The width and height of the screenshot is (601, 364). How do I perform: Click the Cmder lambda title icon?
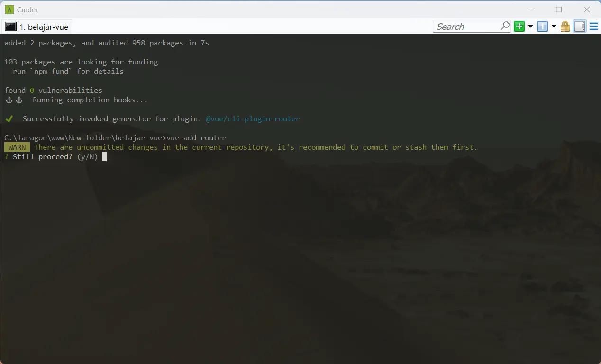(x=9, y=9)
